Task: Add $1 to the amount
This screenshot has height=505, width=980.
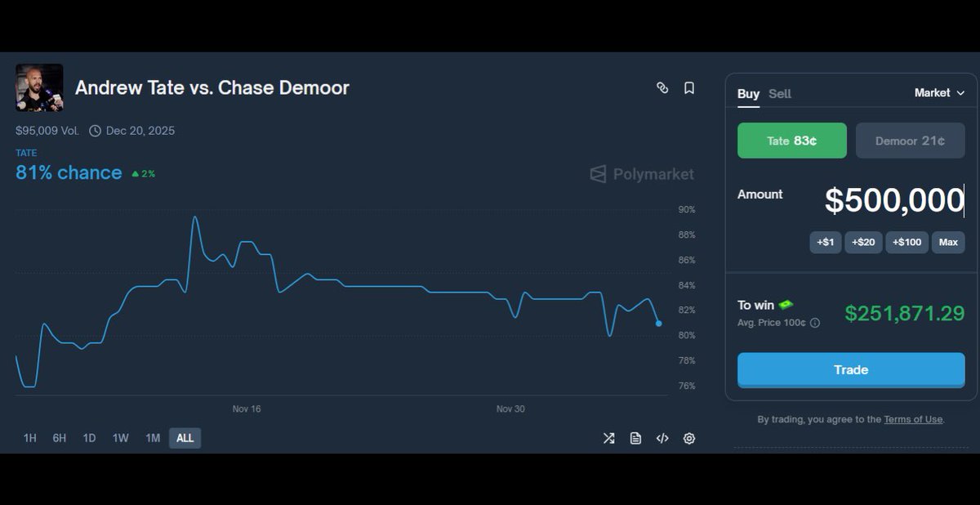Action: (826, 242)
